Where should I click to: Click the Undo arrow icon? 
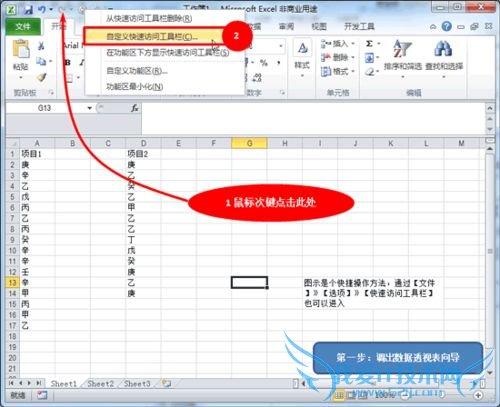tap(42, 9)
